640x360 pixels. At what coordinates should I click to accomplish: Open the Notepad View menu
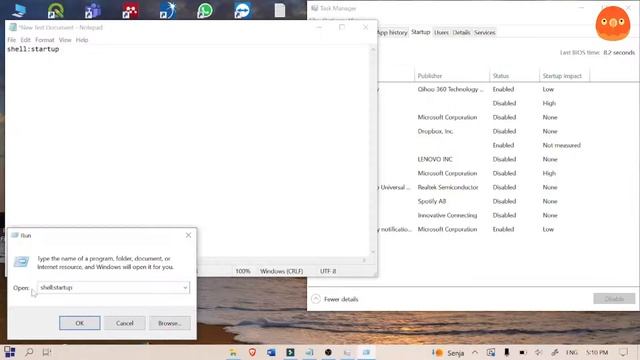pos(65,40)
